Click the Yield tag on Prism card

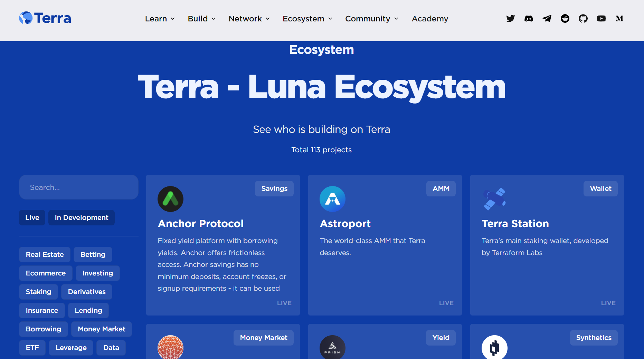(x=441, y=338)
